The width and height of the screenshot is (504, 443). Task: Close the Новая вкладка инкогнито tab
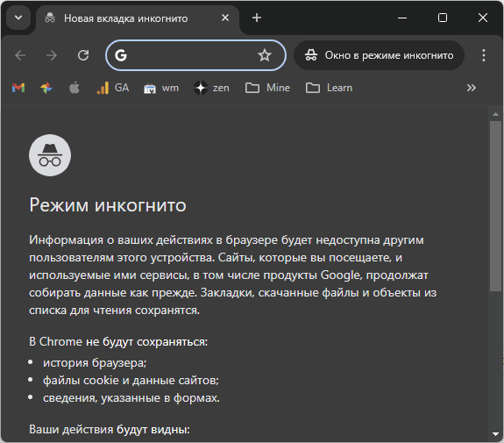coord(225,18)
